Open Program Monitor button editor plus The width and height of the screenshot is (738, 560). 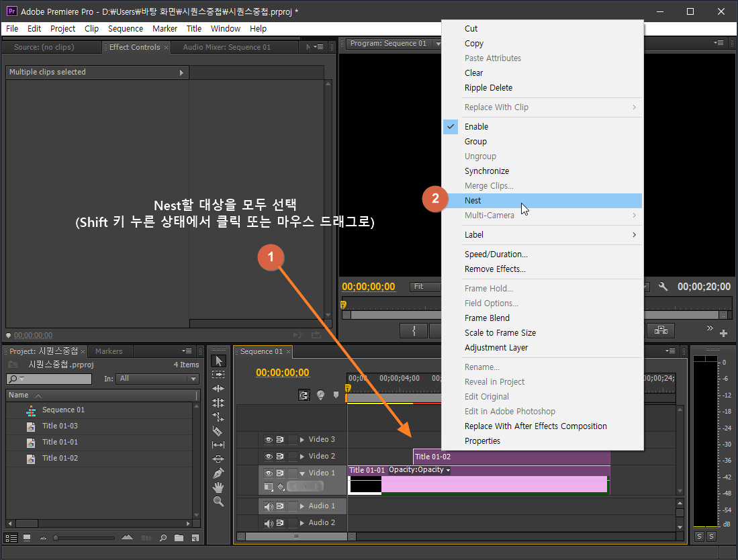click(x=724, y=334)
